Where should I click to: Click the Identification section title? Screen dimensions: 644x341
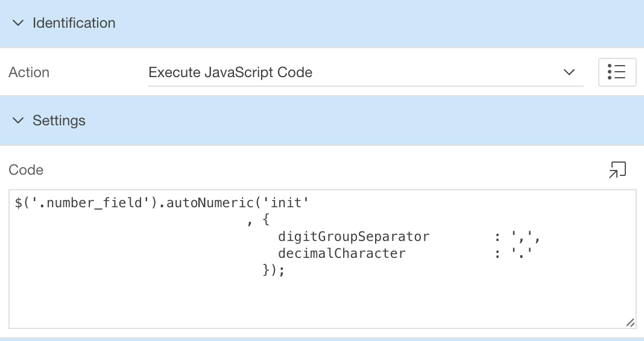[x=74, y=23]
